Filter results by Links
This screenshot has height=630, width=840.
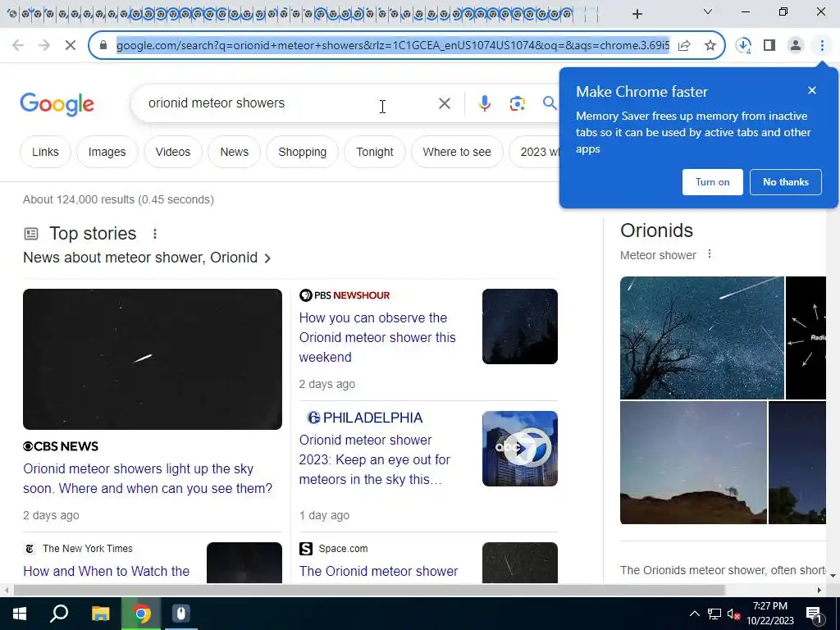click(45, 152)
